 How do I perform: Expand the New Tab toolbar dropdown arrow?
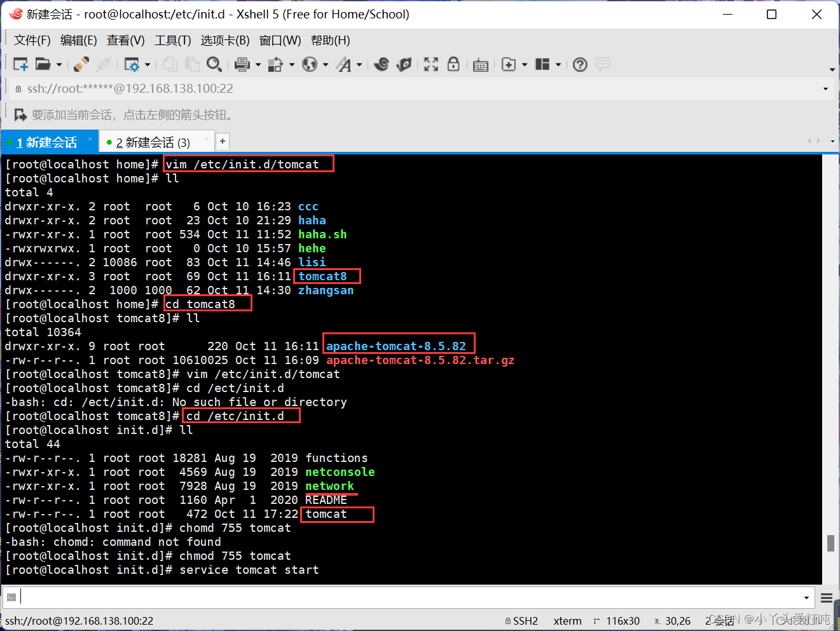(x=525, y=65)
